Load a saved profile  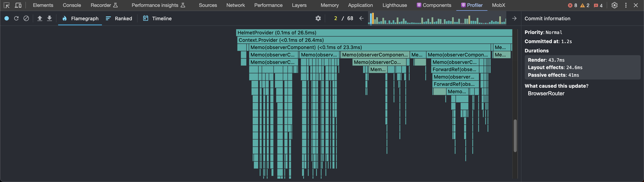point(40,18)
